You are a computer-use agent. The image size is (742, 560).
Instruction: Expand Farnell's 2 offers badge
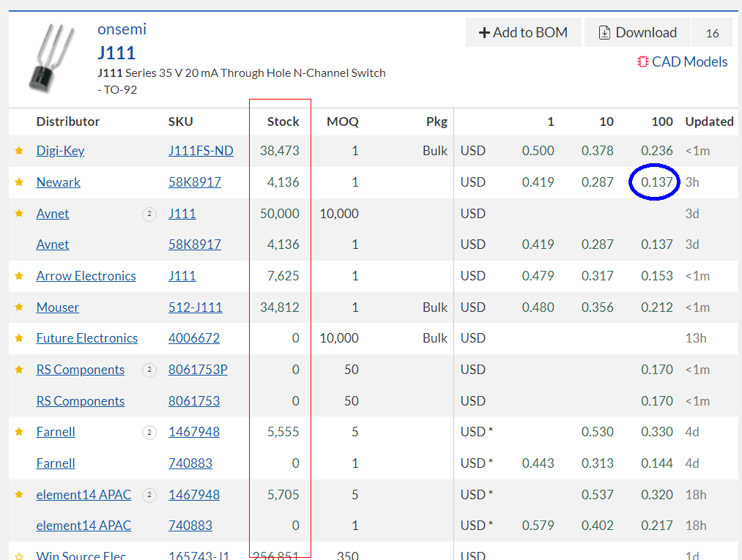[x=149, y=433]
